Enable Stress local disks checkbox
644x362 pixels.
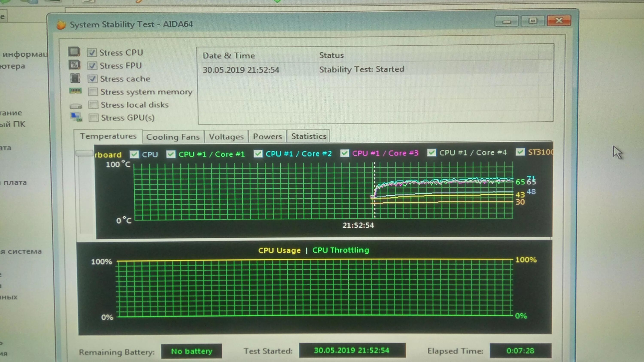(x=93, y=105)
